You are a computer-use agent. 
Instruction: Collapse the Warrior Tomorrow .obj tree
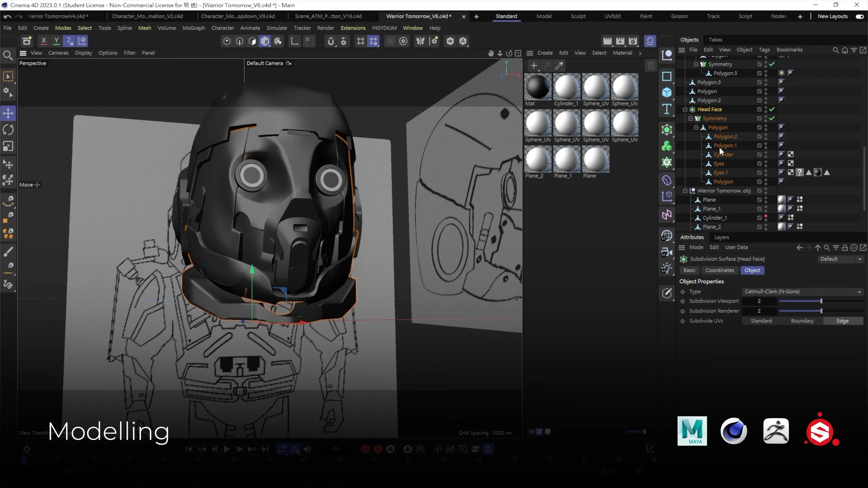685,191
